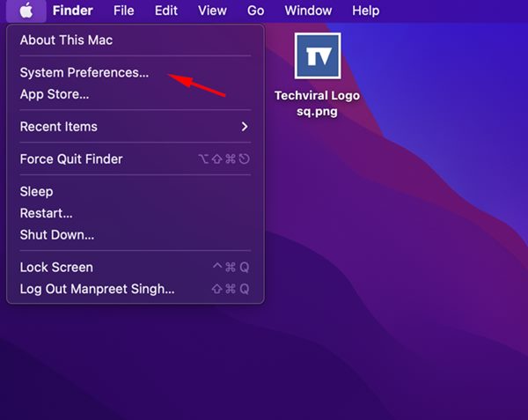This screenshot has height=420, width=528.
Task: Open the Edit menu
Action: click(x=166, y=11)
